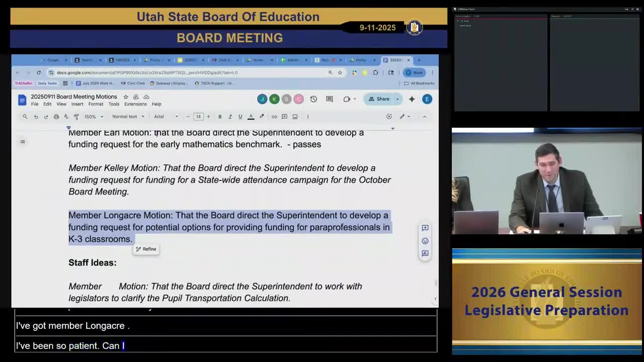Insert an image via toolbar icon
The height and width of the screenshot is (362, 644).
click(294, 116)
